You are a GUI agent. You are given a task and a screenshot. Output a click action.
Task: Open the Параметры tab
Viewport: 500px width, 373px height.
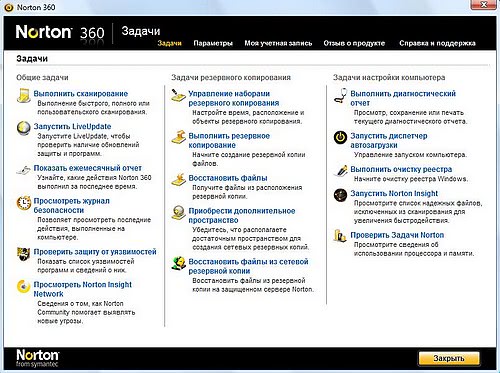[213, 43]
